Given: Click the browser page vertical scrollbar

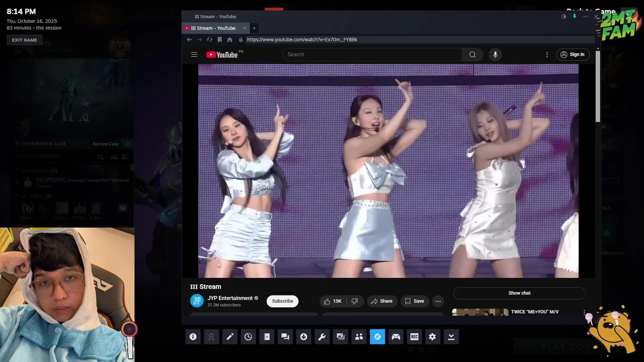Looking at the screenshot, I should tap(598, 85).
